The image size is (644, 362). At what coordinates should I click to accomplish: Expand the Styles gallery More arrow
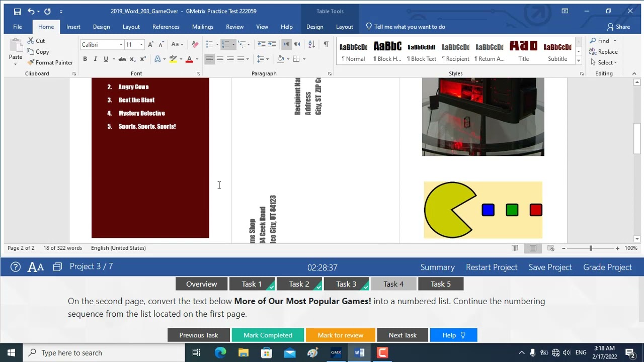pos(579,61)
